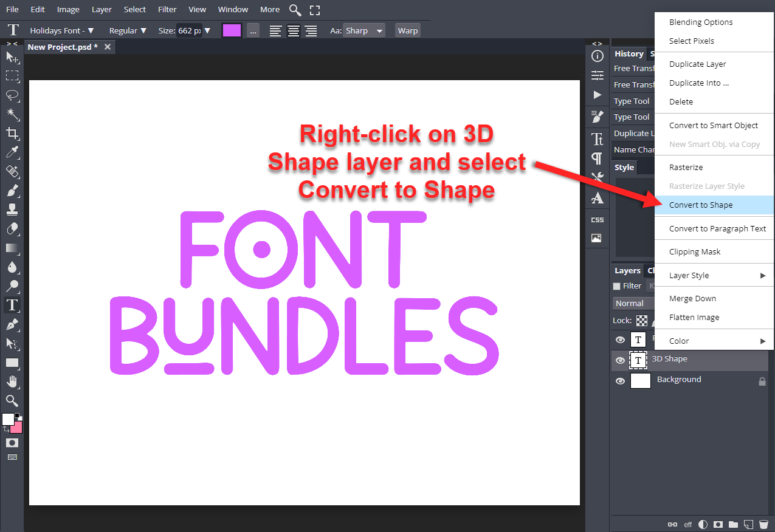Click the pink background color swatch
Image resolution: width=775 pixels, height=532 pixels.
tap(17, 428)
